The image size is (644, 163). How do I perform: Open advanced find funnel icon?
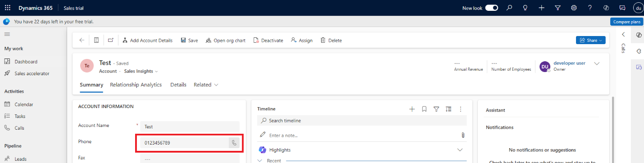tap(558, 8)
